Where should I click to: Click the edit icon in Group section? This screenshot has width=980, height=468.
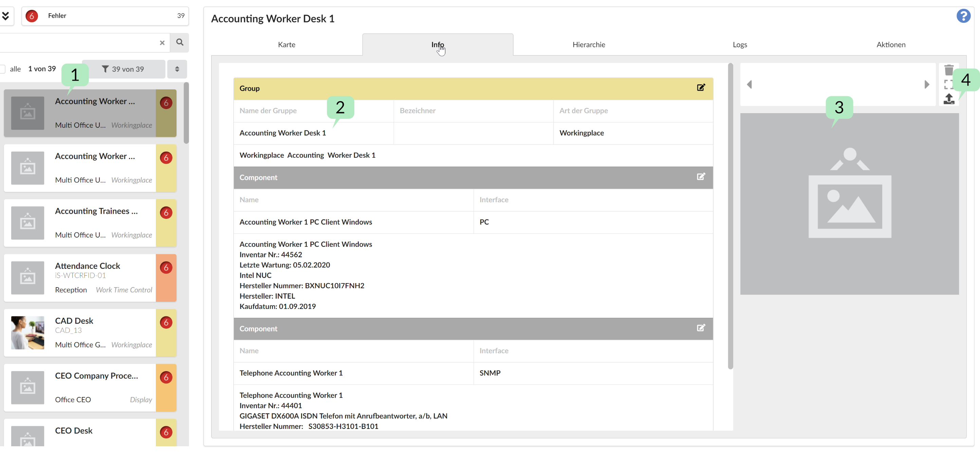tap(701, 87)
